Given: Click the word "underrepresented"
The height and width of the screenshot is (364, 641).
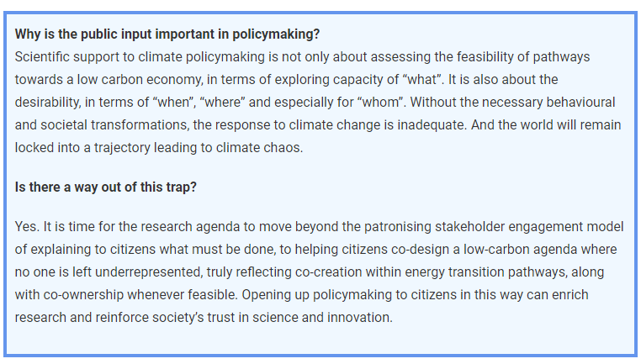Looking at the screenshot, I should pyautogui.click(x=148, y=272).
